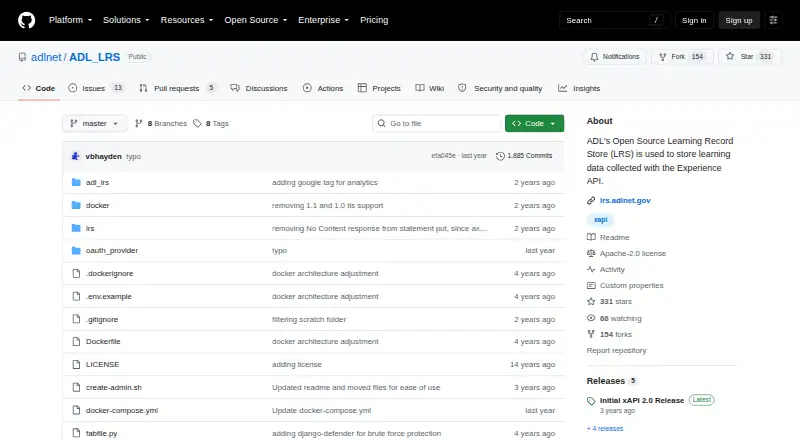The image size is (800, 440).
Task: Click the xapi topic tag
Action: pos(601,219)
